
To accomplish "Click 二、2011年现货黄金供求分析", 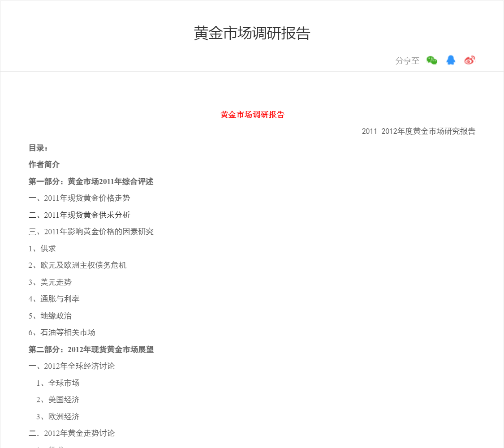I will click(79, 215).
